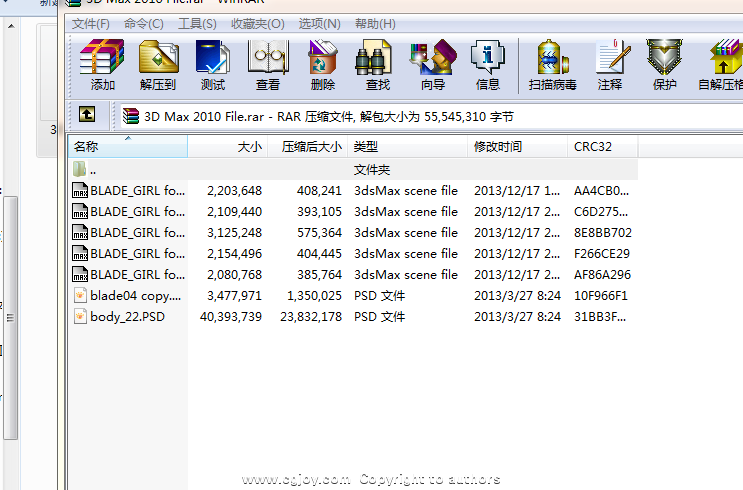
Task: Open the File (文件) menu
Action: click(x=91, y=24)
